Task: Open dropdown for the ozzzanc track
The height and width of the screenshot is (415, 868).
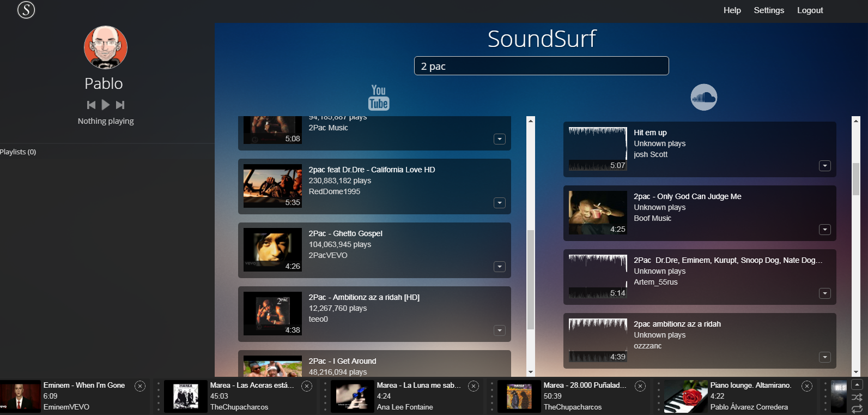Action: point(825,357)
